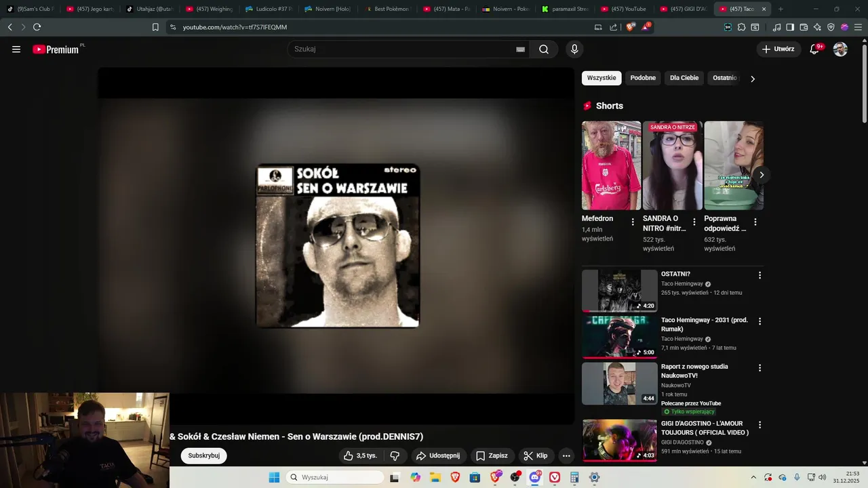Open YouTube notifications bell

coord(815,49)
